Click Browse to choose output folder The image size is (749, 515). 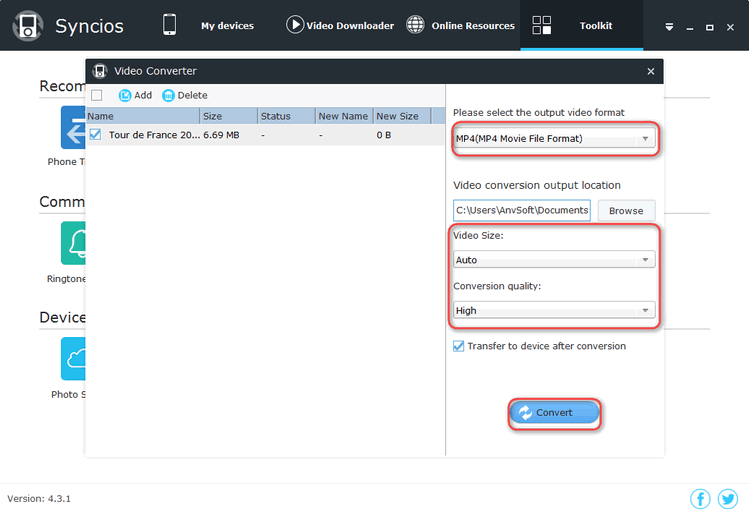pyautogui.click(x=626, y=211)
